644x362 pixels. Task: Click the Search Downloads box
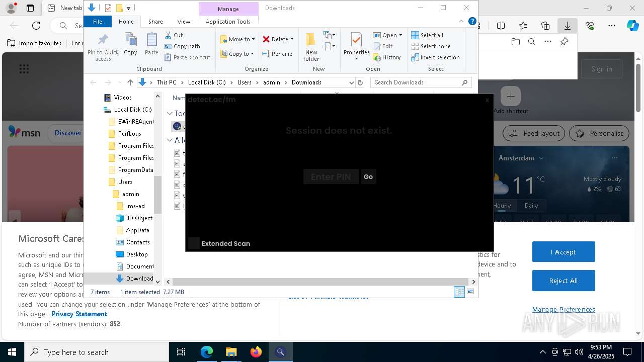pos(422,82)
